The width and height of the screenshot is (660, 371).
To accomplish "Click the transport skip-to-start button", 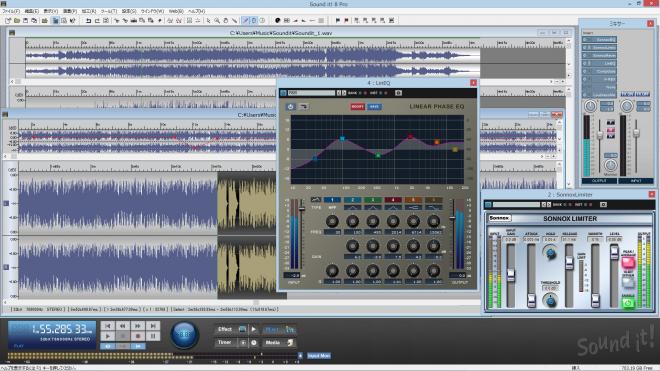I will pos(107,326).
